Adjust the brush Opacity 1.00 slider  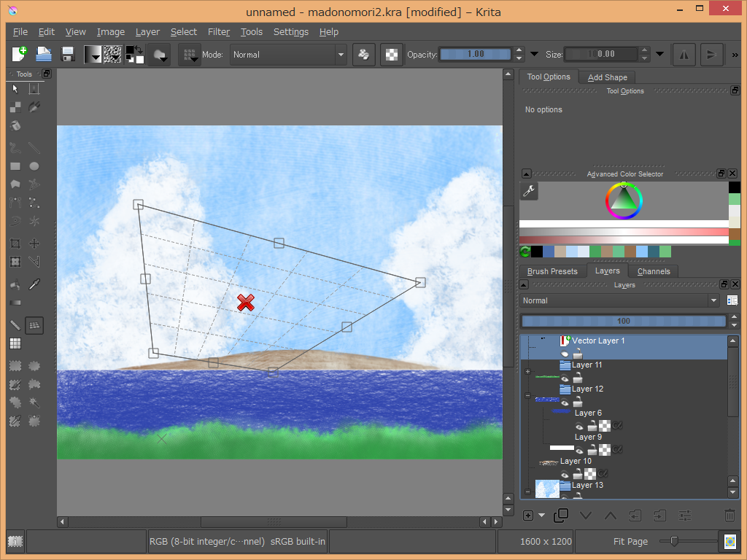476,54
